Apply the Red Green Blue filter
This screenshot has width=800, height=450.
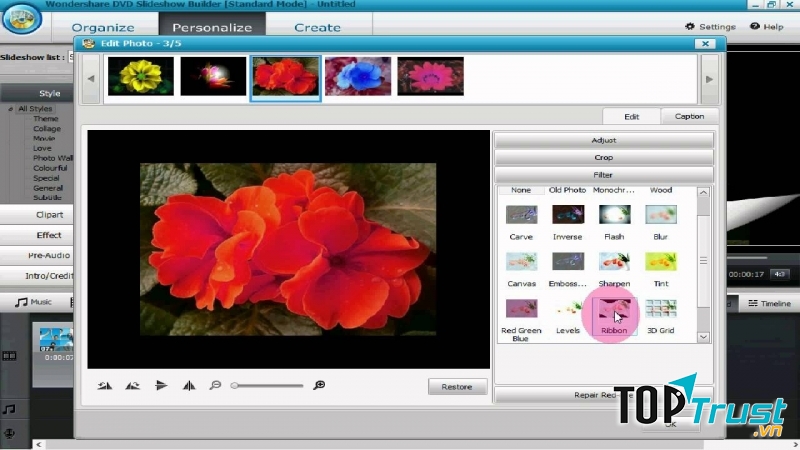[x=521, y=309]
